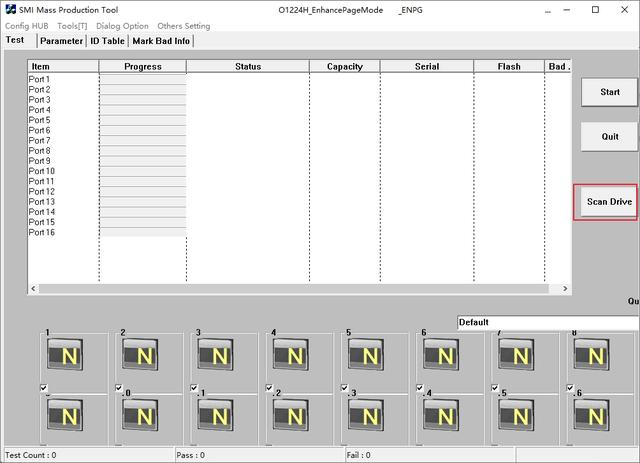640x463 pixels.
Task: Click the port 16 'N' drive icon
Action: [591, 415]
